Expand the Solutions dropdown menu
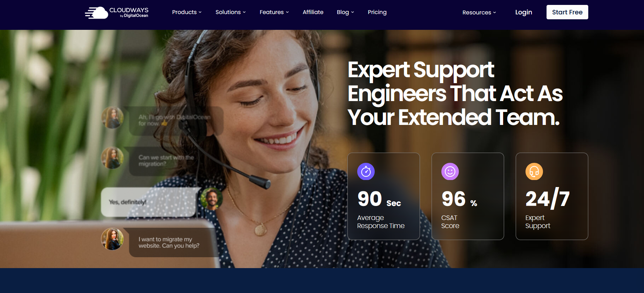 [231, 12]
